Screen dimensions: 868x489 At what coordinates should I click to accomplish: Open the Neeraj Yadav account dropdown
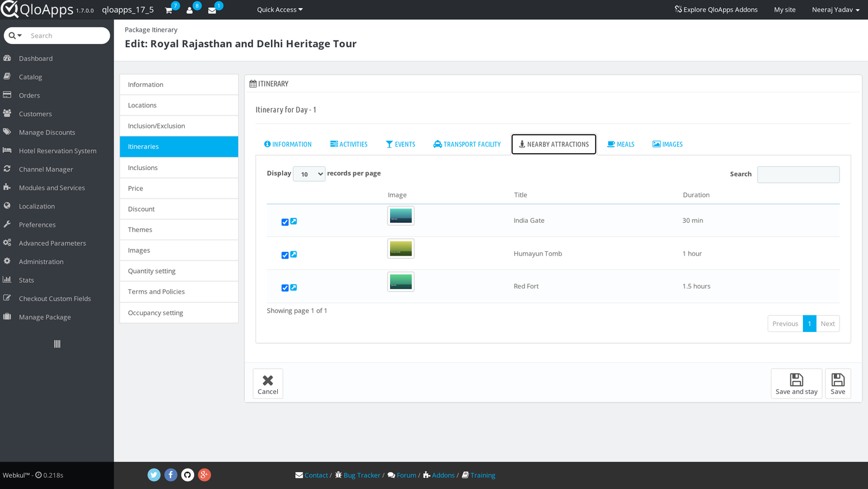[x=836, y=10]
